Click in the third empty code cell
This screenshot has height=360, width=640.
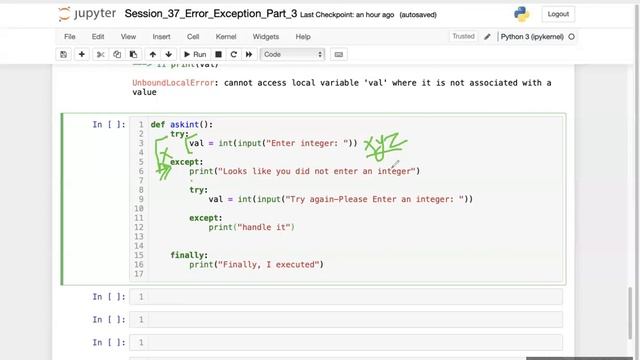coord(346,342)
